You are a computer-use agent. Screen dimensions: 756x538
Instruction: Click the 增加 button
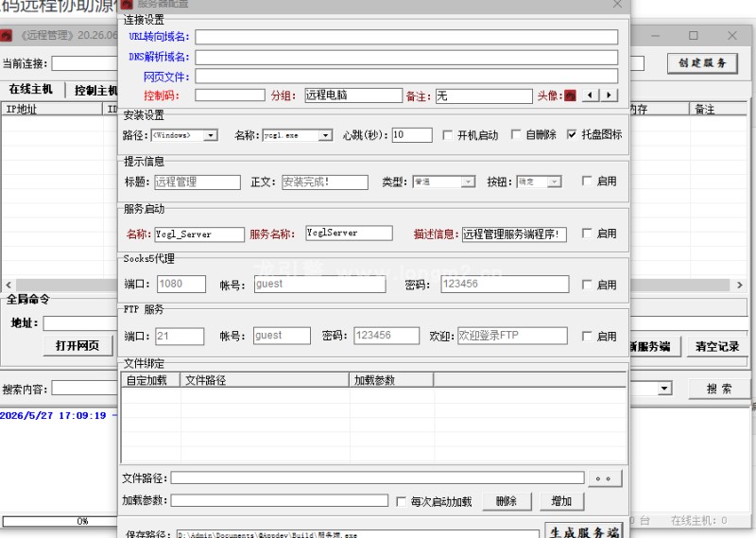(x=561, y=501)
